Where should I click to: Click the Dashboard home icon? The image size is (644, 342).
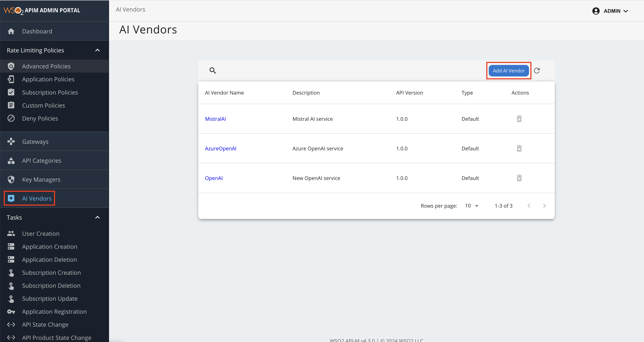click(11, 31)
